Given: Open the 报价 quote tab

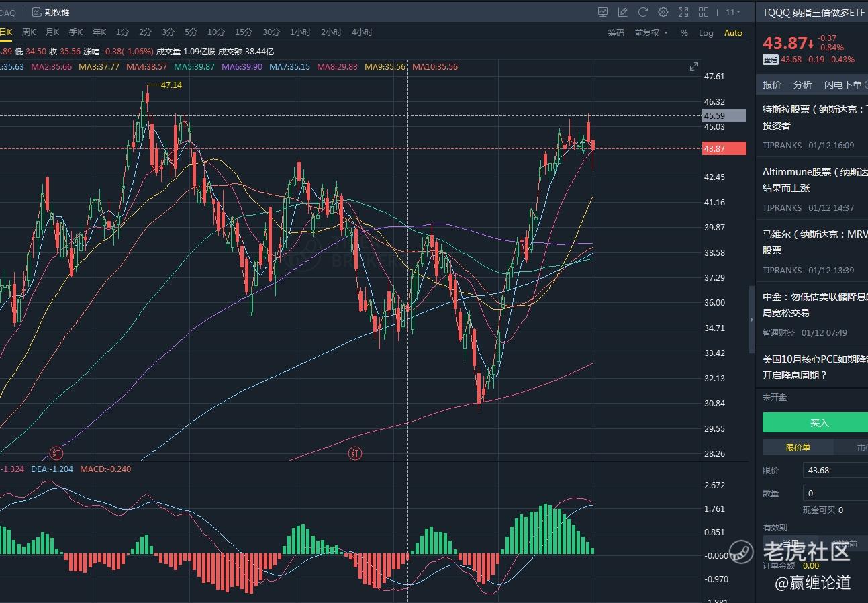Looking at the screenshot, I should pyautogui.click(x=772, y=85).
